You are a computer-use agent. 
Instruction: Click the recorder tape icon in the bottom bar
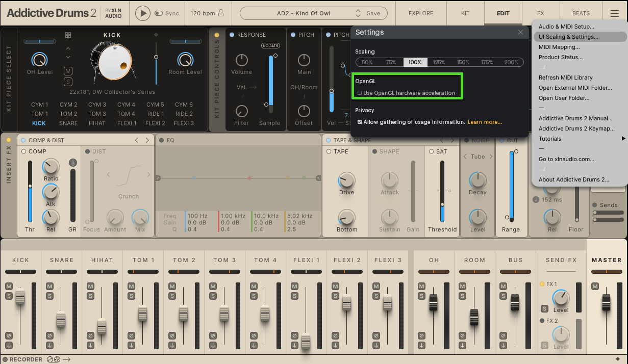(x=54, y=359)
